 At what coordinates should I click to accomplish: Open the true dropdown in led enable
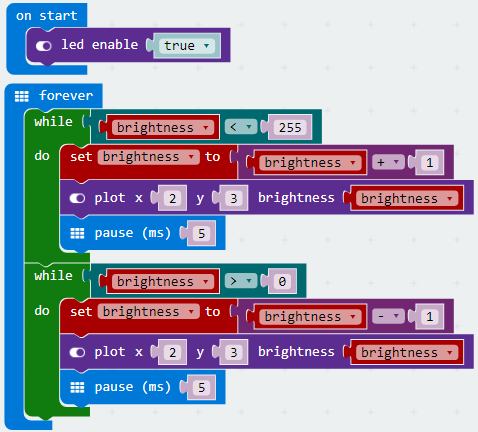click(186, 46)
